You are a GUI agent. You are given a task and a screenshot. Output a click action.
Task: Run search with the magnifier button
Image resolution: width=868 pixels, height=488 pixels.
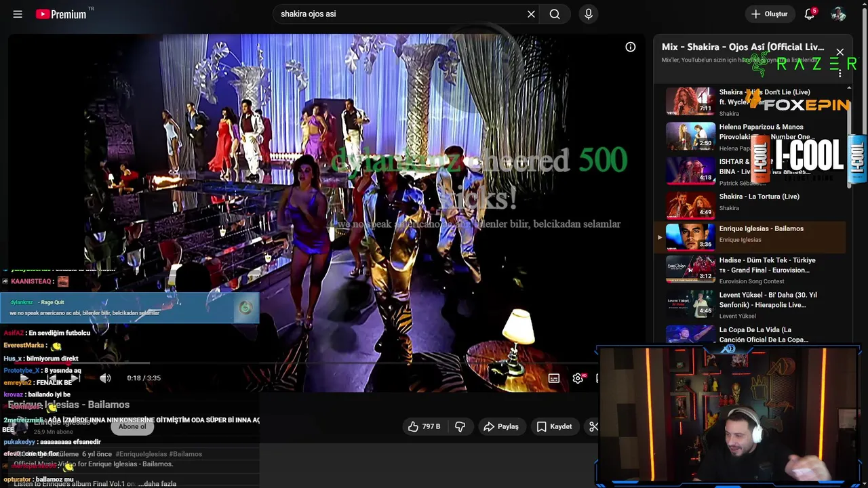[555, 14]
